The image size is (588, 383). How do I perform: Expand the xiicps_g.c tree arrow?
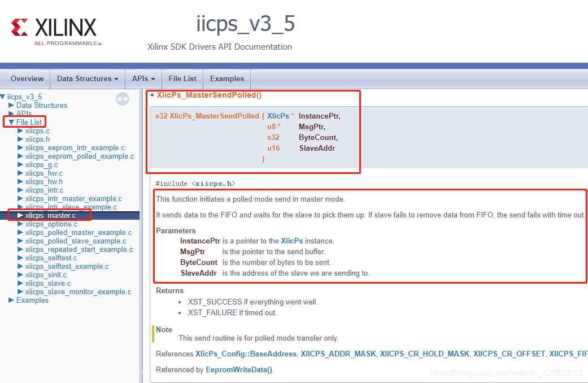pyautogui.click(x=20, y=165)
